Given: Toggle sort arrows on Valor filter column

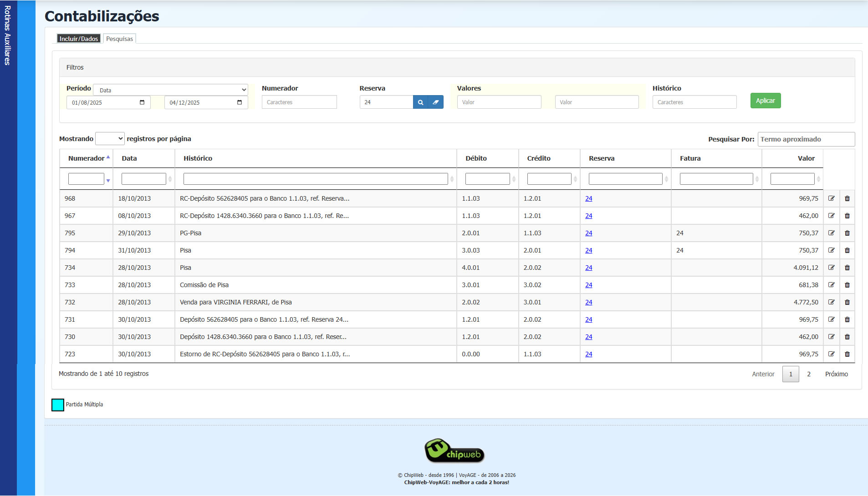Looking at the screenshot, I should [x=818, y=179].
